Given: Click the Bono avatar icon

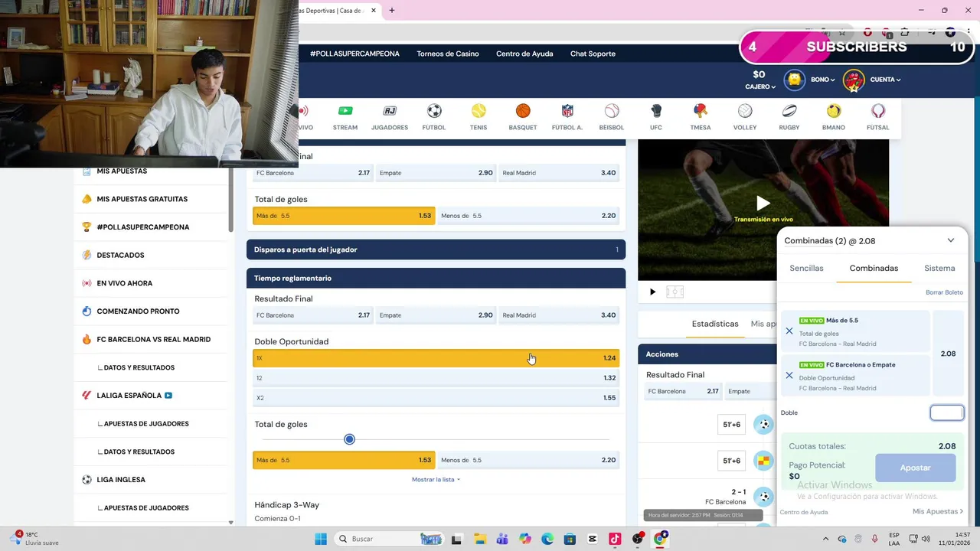Looking at the screenshot, I should pyautogui.click(x=795, y=80).
